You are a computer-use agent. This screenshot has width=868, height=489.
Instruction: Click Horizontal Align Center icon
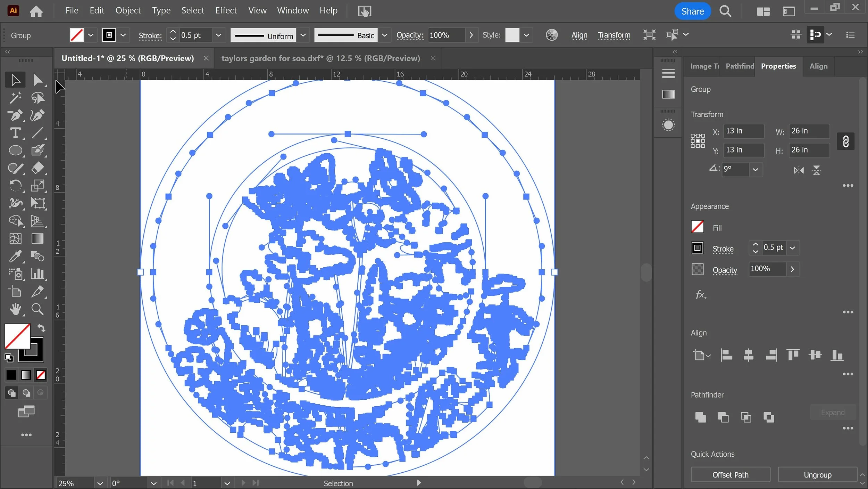(x=749, y=355)
